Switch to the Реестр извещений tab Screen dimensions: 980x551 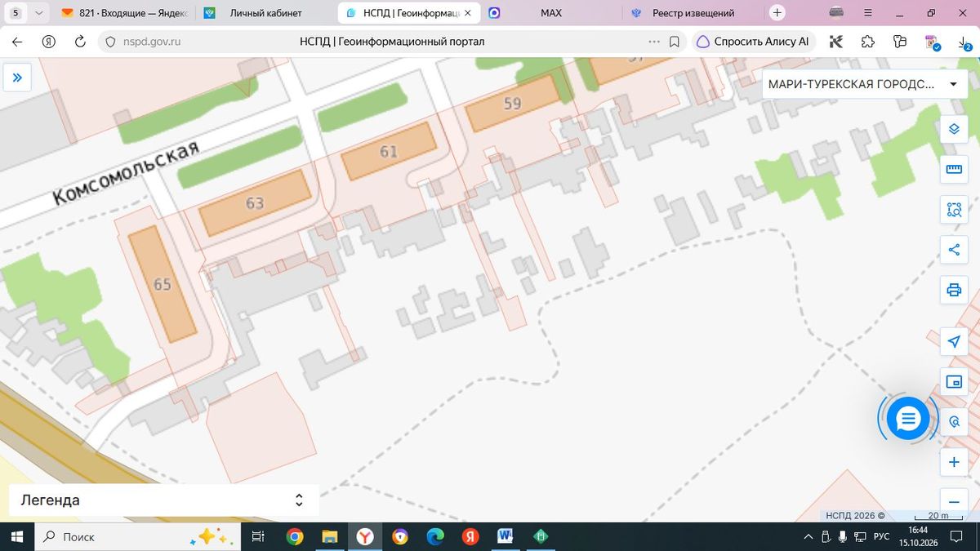pos(693,13)
